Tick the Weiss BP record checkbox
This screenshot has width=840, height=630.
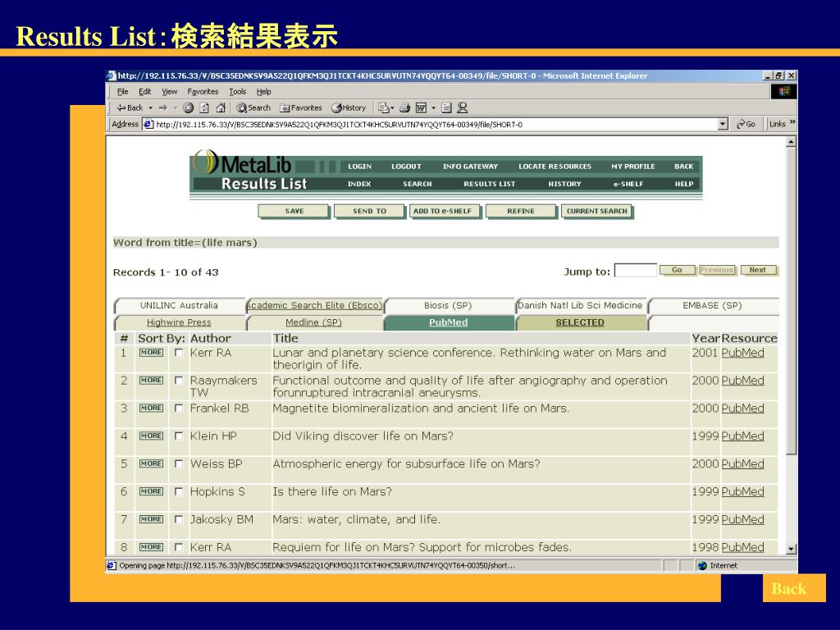coord(179,464)
